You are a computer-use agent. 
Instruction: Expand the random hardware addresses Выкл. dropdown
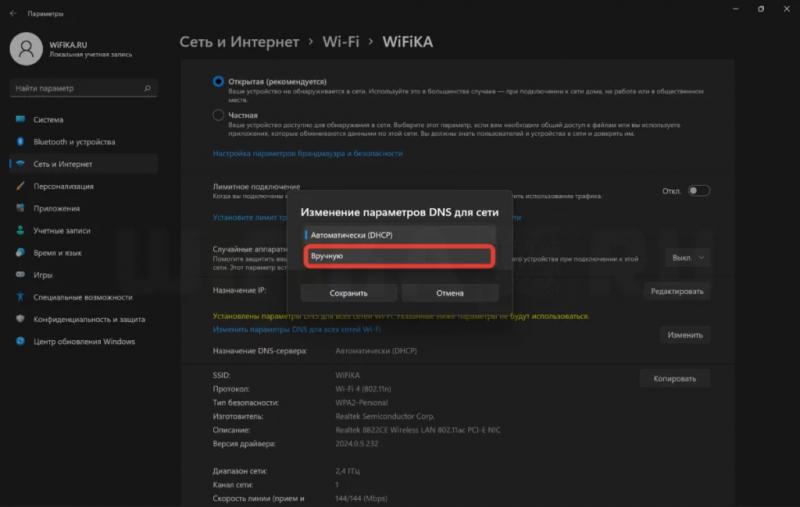688,257
